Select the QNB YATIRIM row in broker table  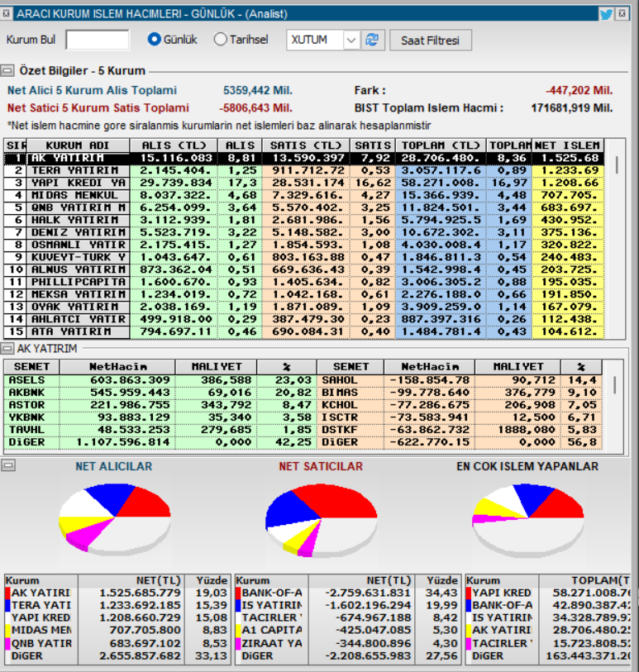pos(304,207)
